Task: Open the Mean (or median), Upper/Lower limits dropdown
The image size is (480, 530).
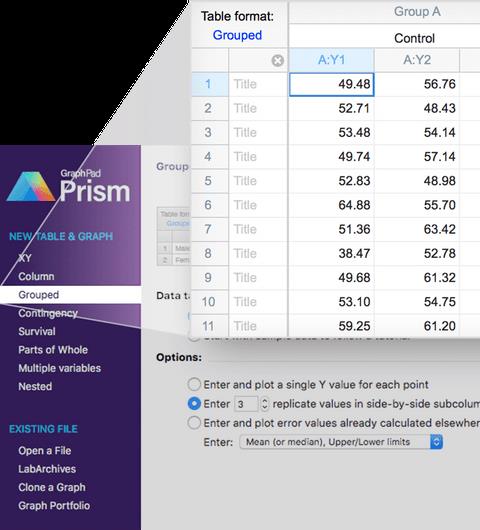Action: pos(341,442)
